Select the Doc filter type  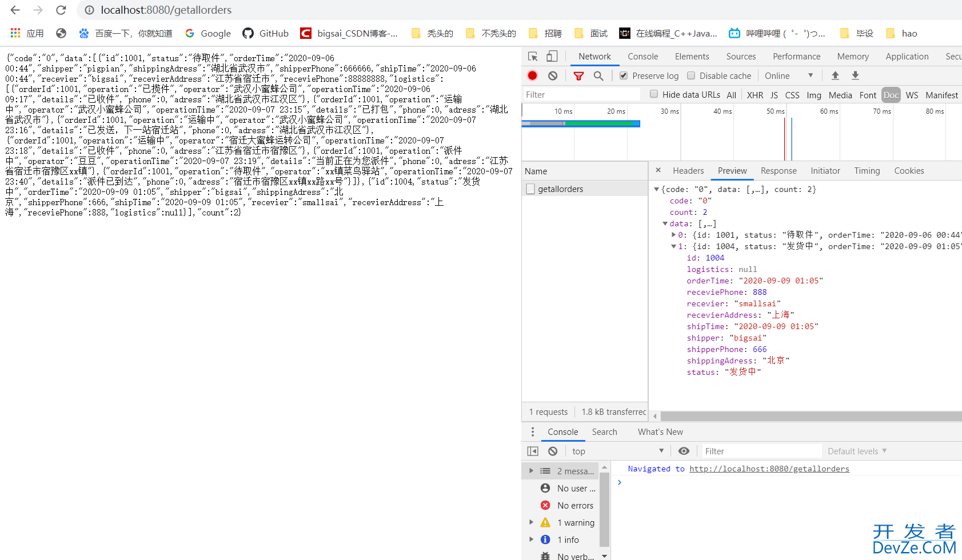point(891,95)
